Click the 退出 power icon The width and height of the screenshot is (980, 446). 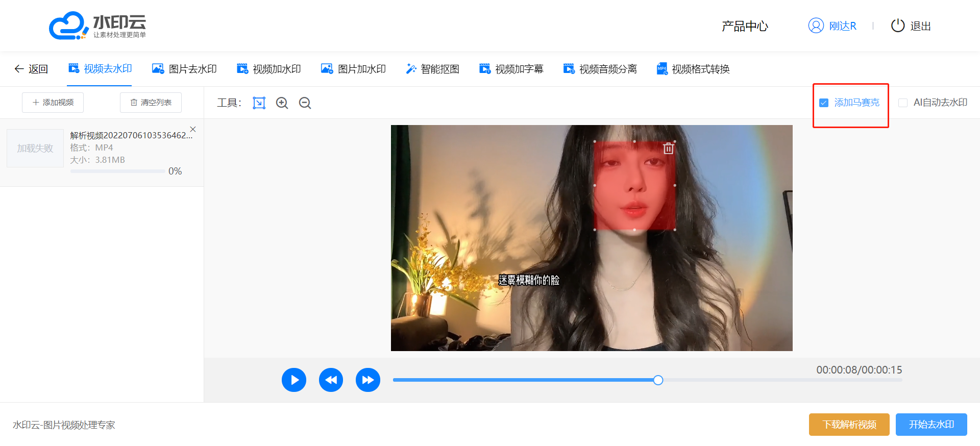898,26
